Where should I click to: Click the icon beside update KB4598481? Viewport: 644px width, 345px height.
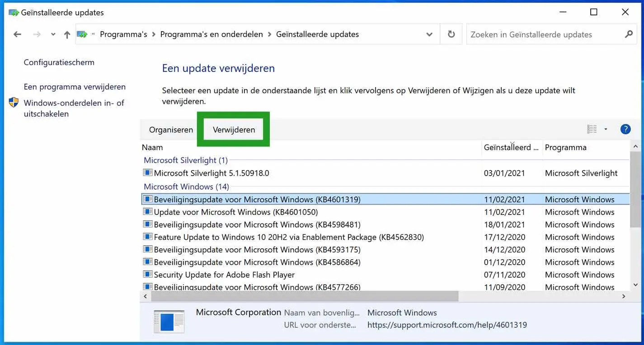click(147, 224)
